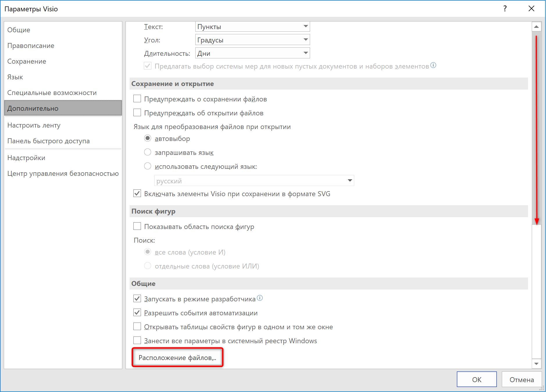Enable warning about saving files checkbox
546x392 pixels.
pos(137,99)
